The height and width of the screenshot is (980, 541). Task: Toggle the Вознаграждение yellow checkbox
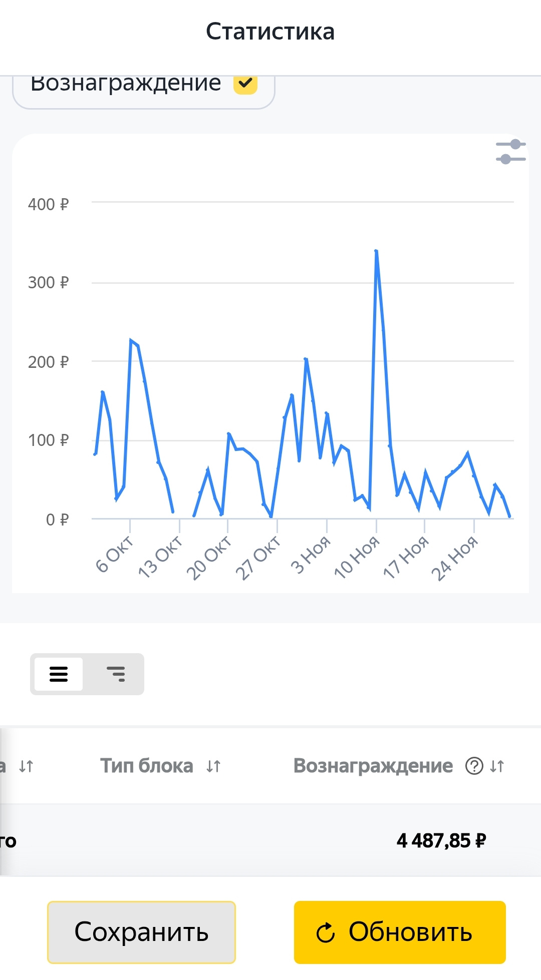point(245,84)
